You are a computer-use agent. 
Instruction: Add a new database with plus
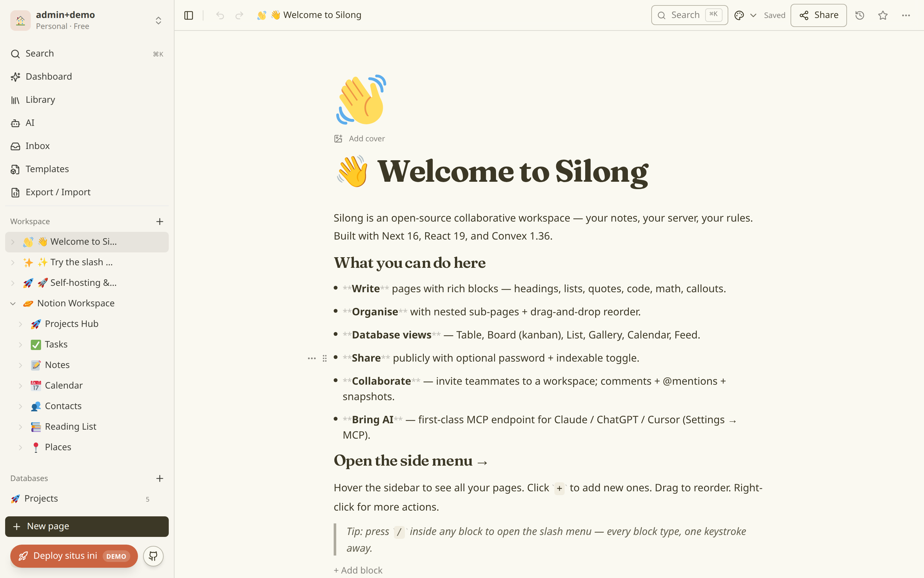pyautogui.click(x=159, y=478)
